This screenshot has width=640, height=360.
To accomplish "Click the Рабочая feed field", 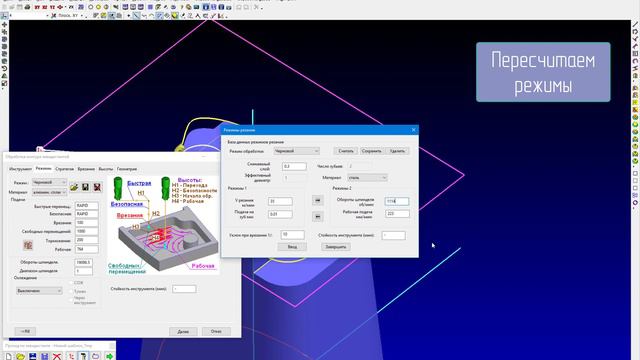I will pyautogui.click(x=87, y=249).
